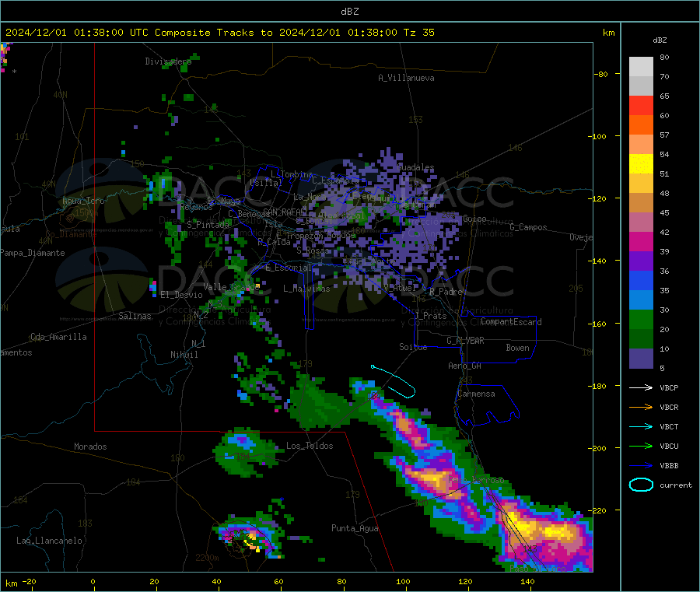Click the Los_Toldos map label
This screenshot has height=592, width=700.
coord(310,446)
